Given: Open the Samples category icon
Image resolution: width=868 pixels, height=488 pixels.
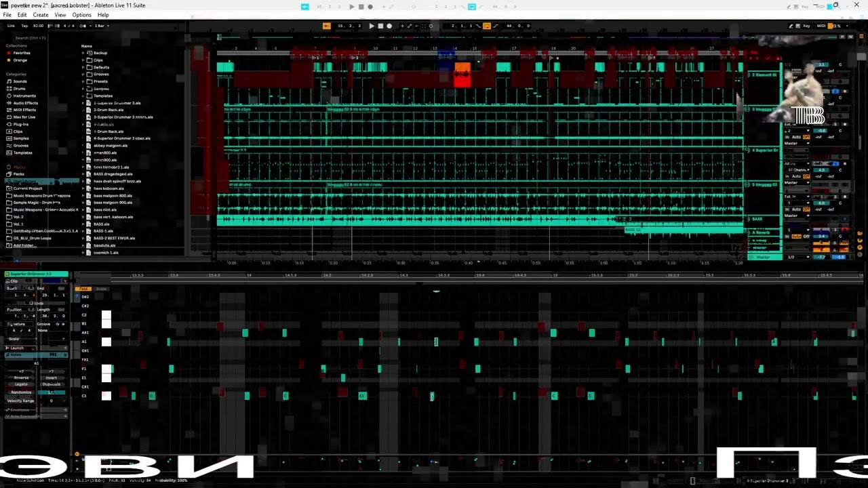Looking at the screenshot, I should tap(9, 138).
